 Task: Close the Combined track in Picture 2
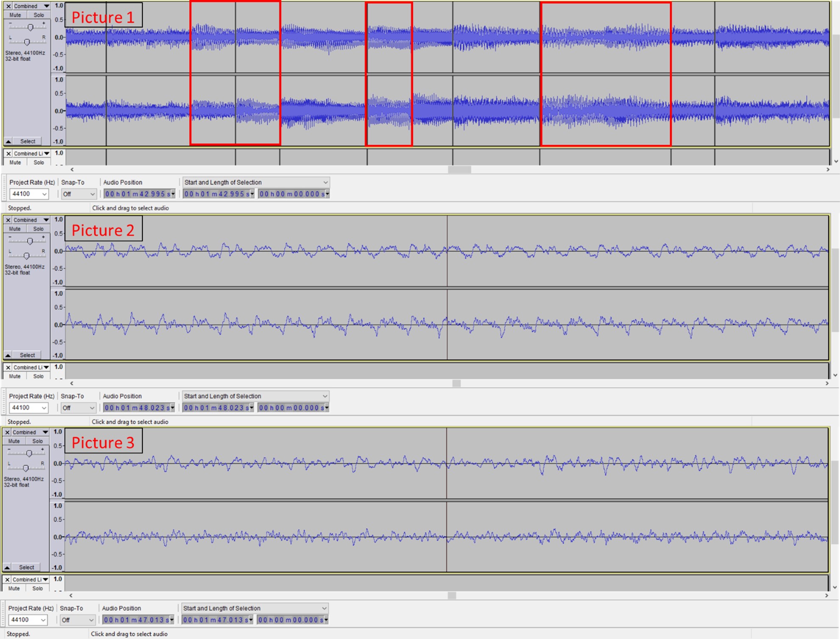(x=8, y=220)
